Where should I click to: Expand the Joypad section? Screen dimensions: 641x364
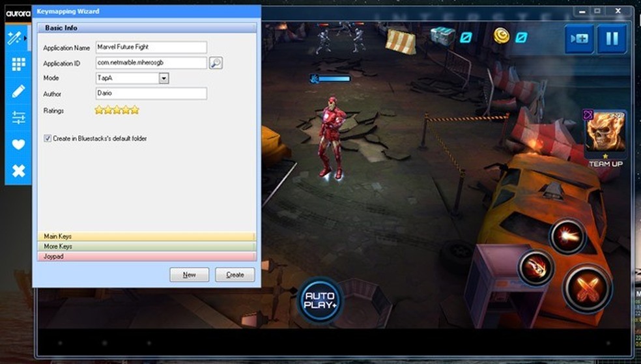[x=147, y=257]
